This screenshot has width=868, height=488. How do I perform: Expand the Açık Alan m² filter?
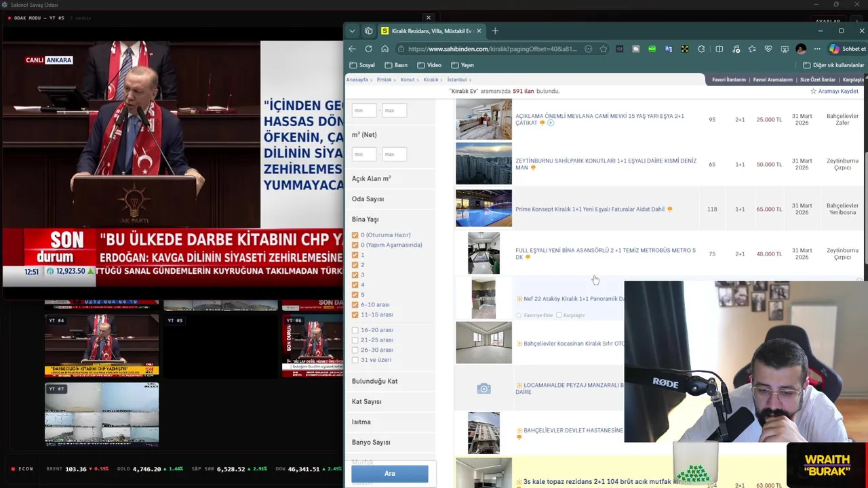(x=371, y=178)
